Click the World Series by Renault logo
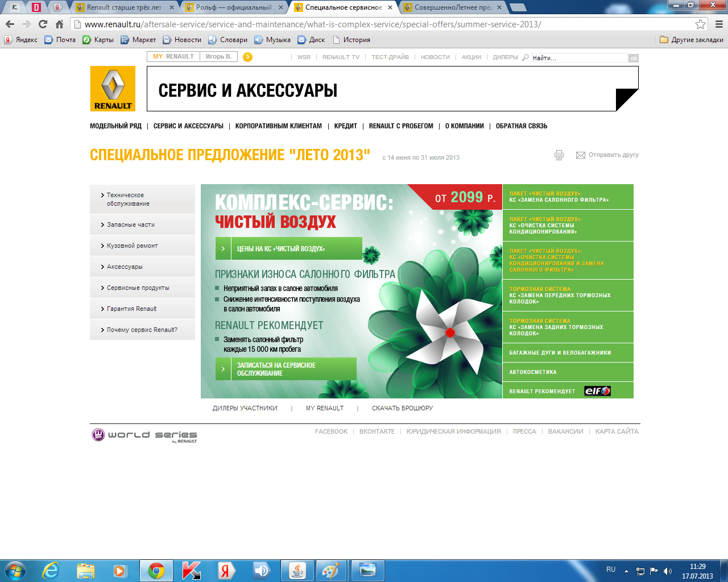The width and height of the screenshot is (728, 582). click(144, 435)
